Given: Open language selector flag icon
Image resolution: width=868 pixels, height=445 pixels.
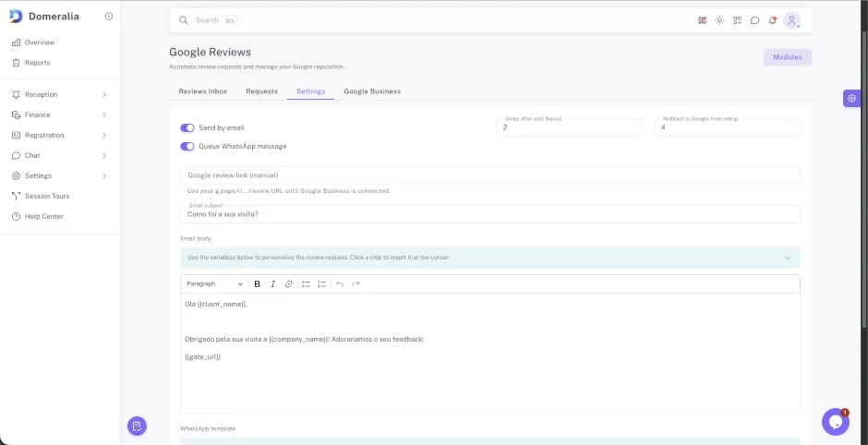Looking at the screenshot, I should 702,20.
